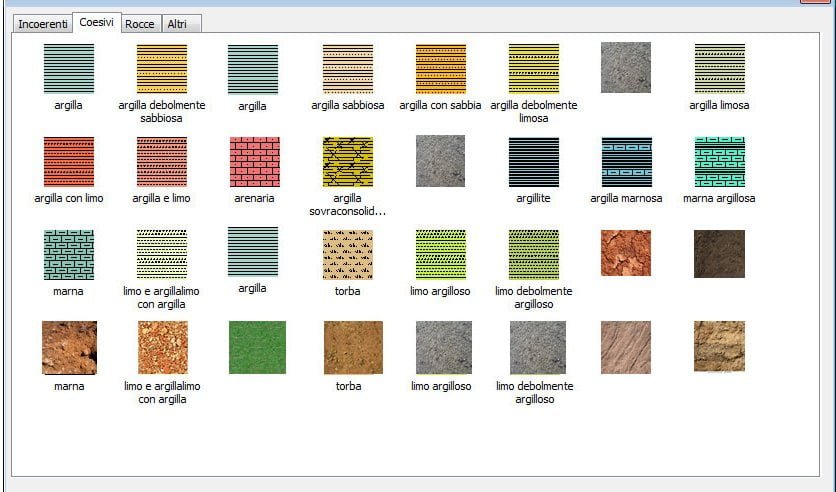Pick the orange argilla con sabbia pattern
Image resolution: width=836 pixels, height=492 pixels.
tap(440, 69)
